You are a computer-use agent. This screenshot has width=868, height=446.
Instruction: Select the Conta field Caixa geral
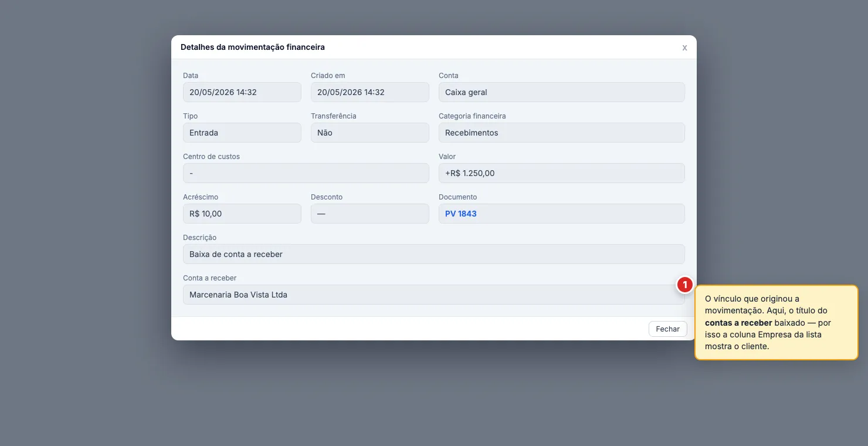pyautogui.click(x=562, y=92)
